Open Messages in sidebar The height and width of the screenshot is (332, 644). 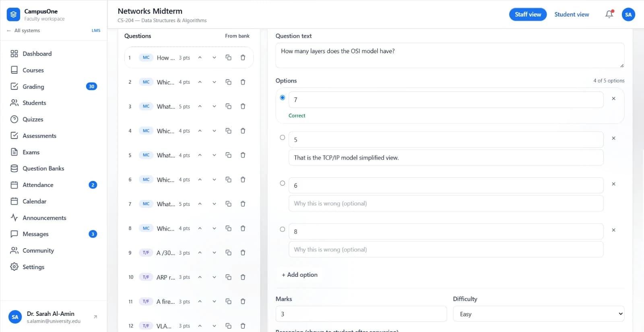(54, 234)
